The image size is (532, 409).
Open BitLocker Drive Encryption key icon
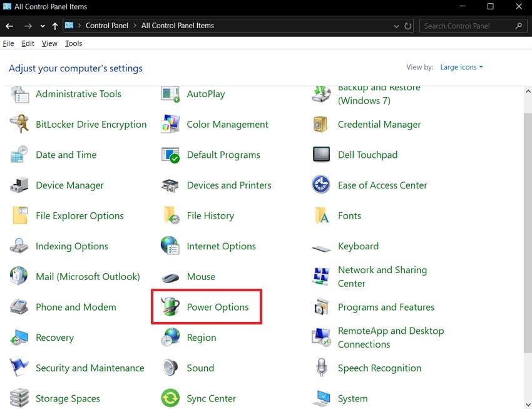click(19, 124)
